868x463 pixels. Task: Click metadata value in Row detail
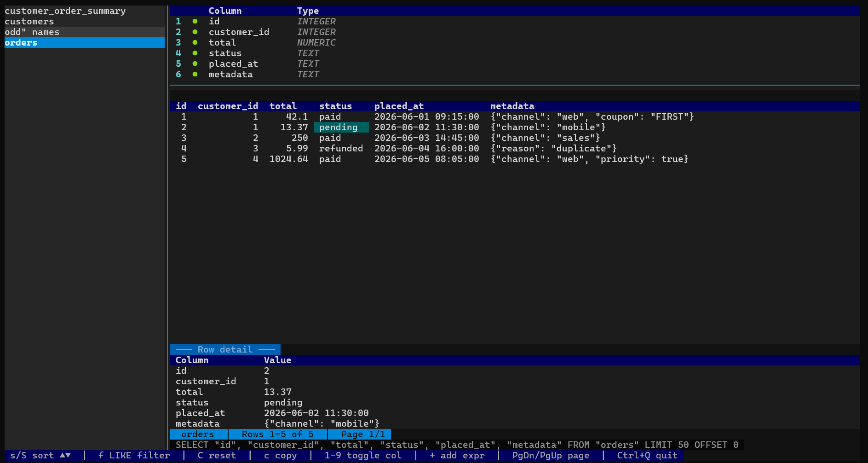(x=322, y=423)
